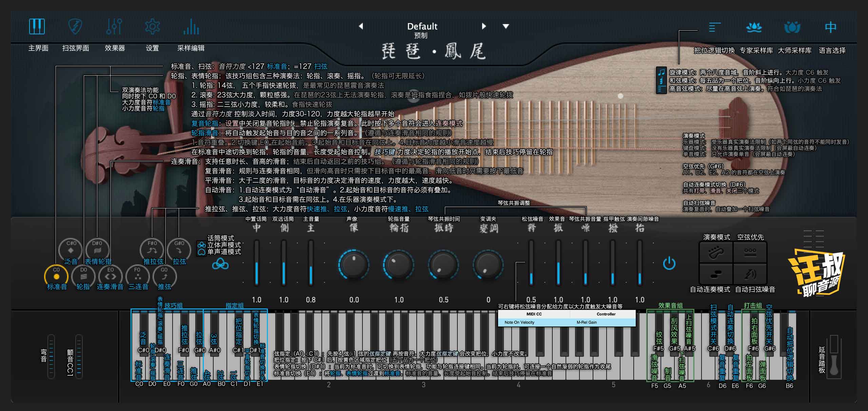
Task: Open the 中 language selection icon
Action: click(831, 27)
